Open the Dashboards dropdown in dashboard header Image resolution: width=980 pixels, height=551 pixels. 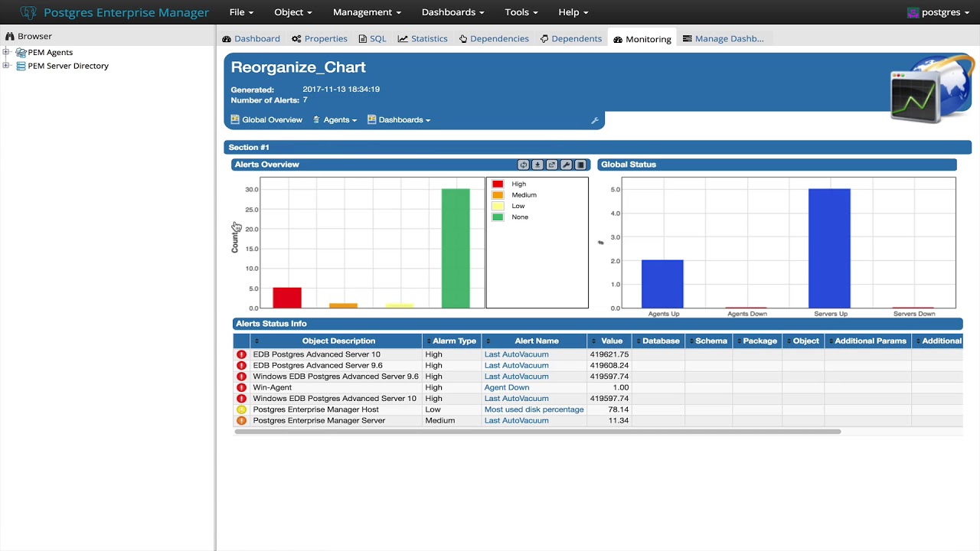(399, 120)
